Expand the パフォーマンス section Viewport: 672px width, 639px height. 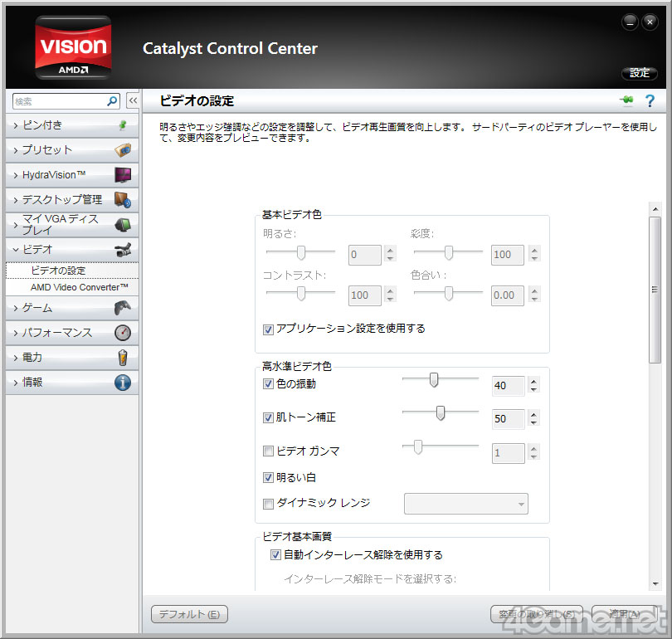point(72,333)
